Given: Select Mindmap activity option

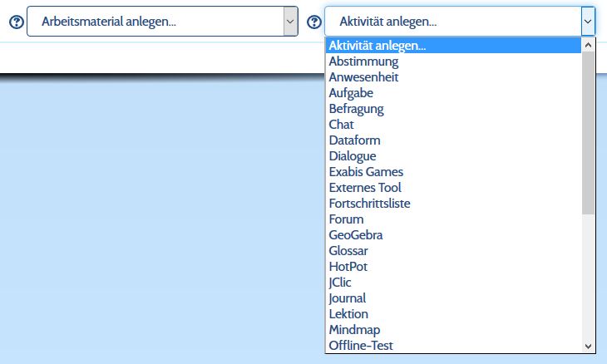Looking at the screenshot, I should point(353,330).
